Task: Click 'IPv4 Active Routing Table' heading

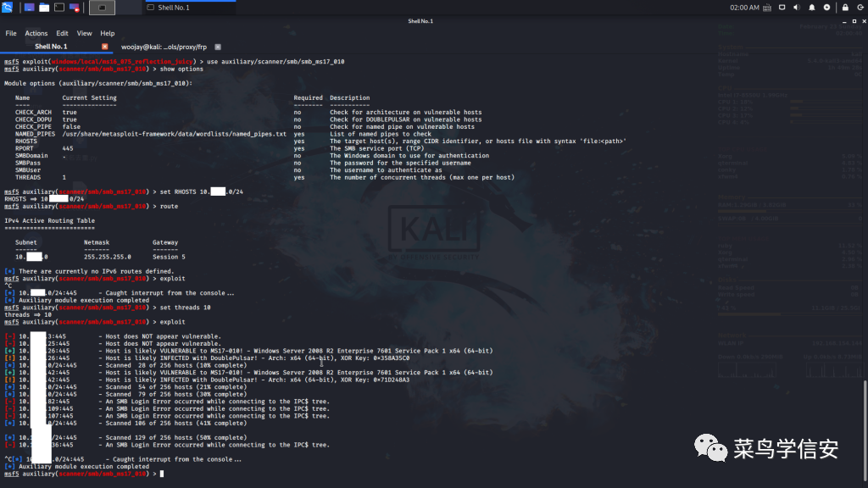Action: 49,220
